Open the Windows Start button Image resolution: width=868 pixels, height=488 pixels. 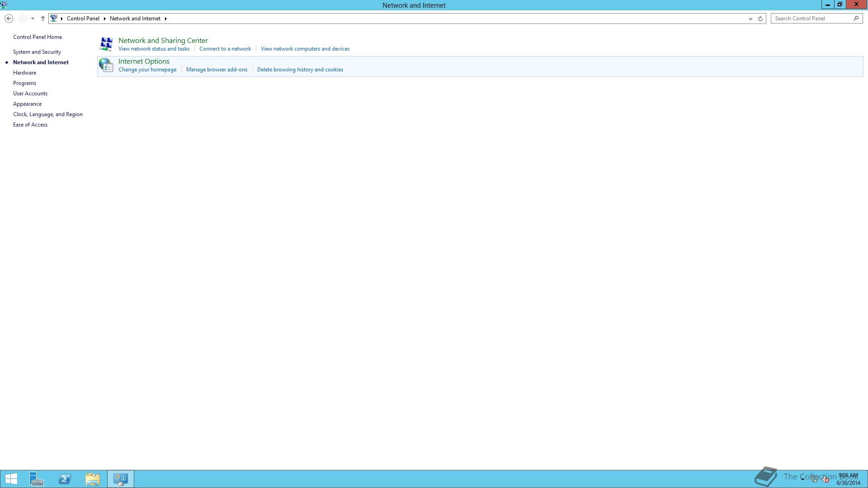[11, 479]
